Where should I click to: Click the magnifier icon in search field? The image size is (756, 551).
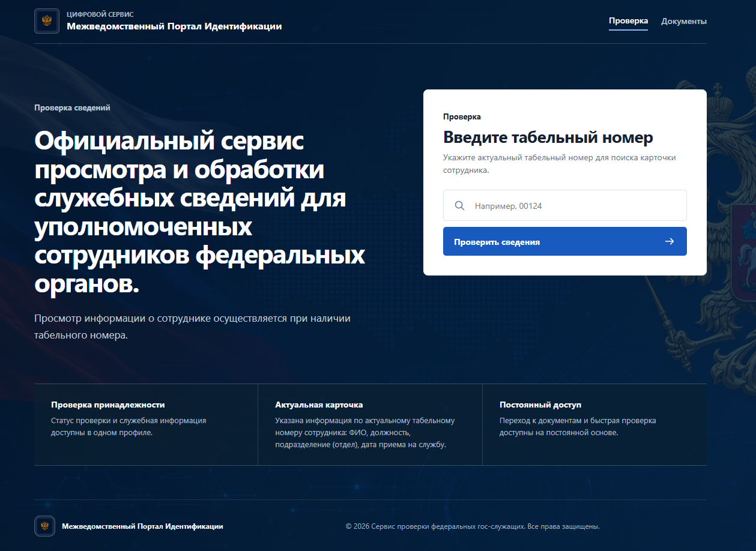tap(459, 206)
